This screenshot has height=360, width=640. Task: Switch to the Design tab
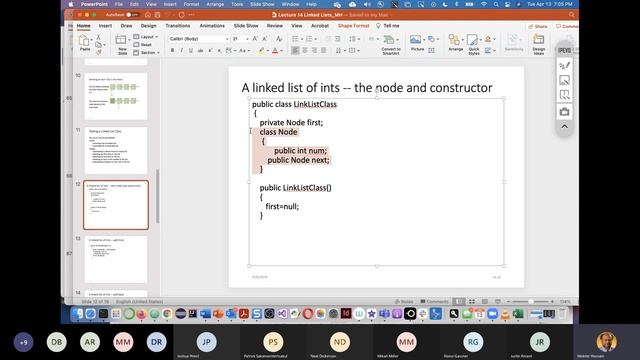pyautogui.click(x=149, y=26)
